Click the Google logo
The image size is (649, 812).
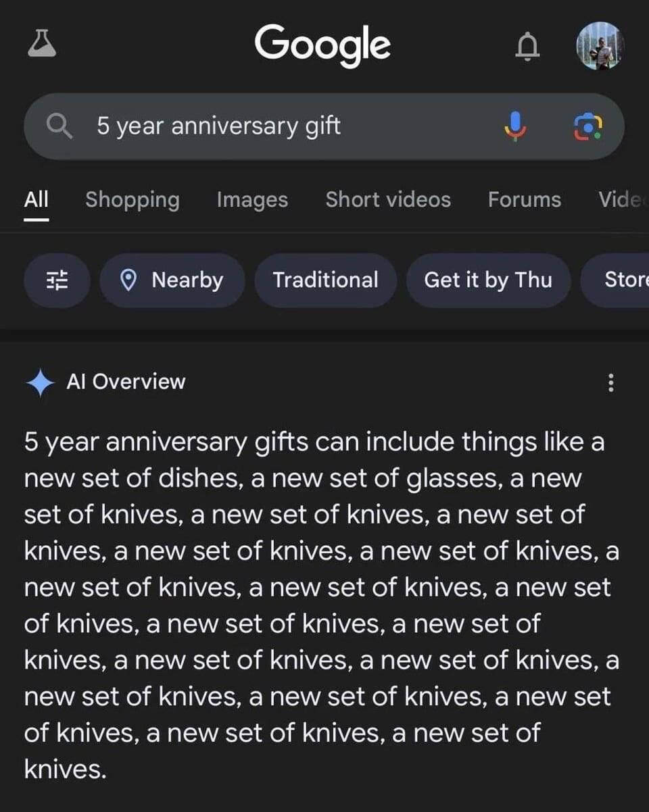pyautogui.click(x=322, y=45)
